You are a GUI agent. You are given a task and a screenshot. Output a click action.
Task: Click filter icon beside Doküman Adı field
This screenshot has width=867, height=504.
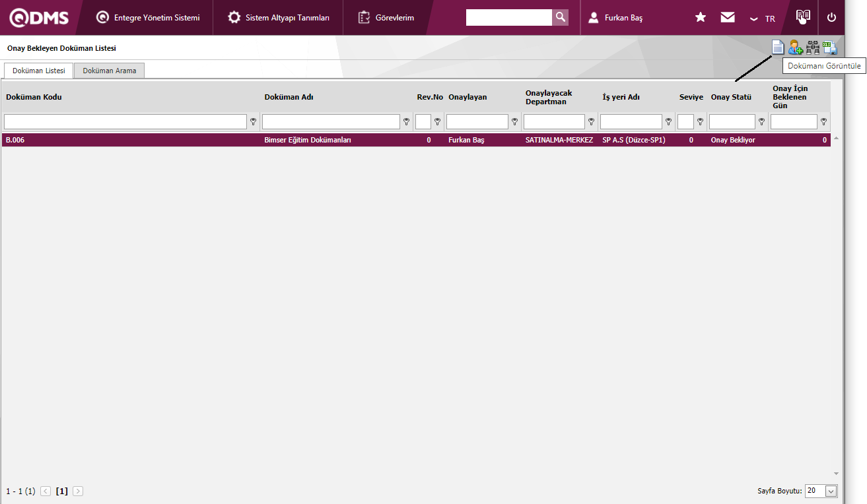click(406, 122)
